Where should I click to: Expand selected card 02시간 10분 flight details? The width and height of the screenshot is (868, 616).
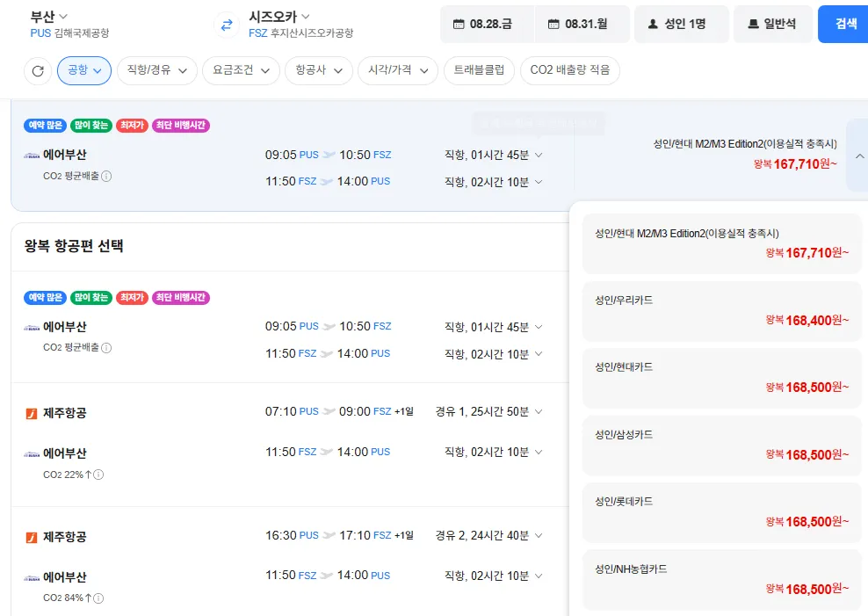[539, 182]
